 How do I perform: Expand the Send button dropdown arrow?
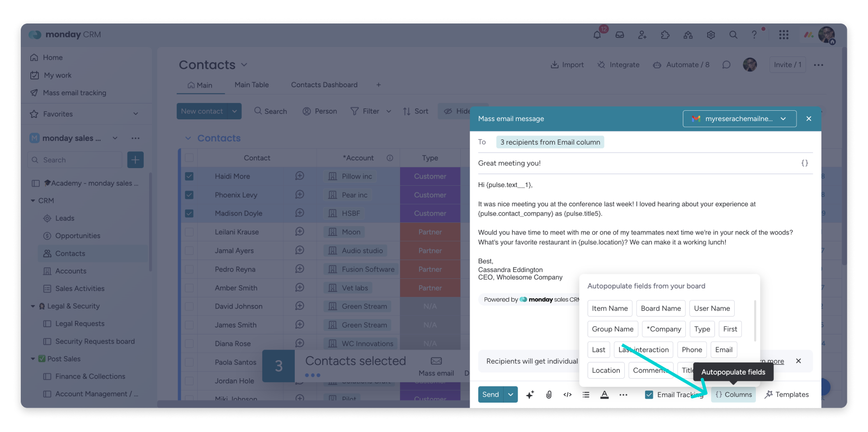tap(510, 394)
